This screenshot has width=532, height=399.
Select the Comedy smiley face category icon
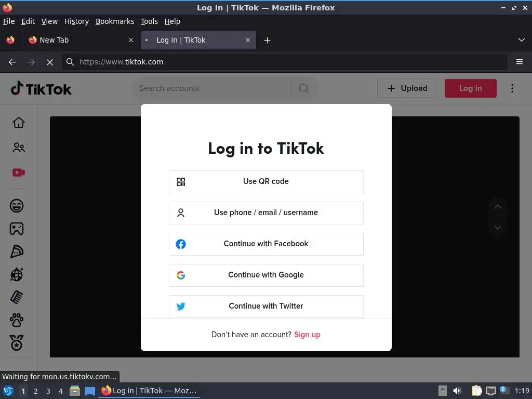17,206
